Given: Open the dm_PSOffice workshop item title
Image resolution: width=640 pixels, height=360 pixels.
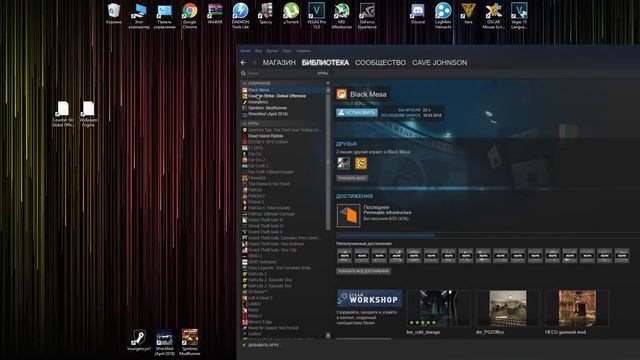Looking at the screenshot, I should click(x=490, y=332).
